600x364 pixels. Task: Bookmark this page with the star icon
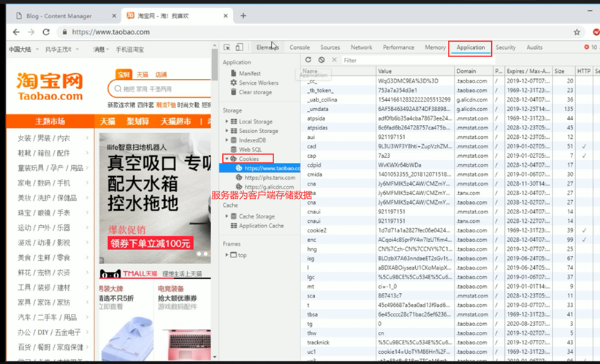pyautogui.click(x=577, y=32)
